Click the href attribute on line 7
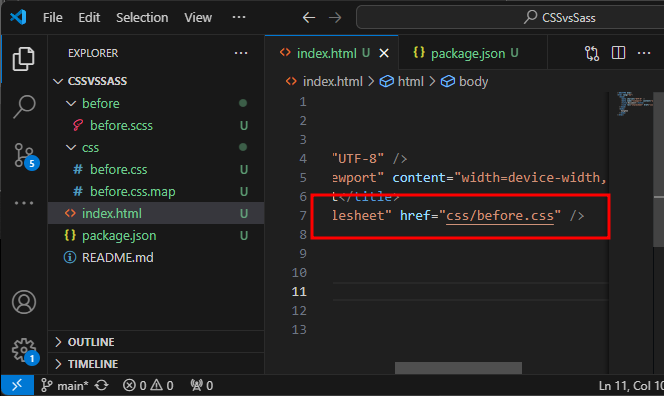 pos(415,216)
